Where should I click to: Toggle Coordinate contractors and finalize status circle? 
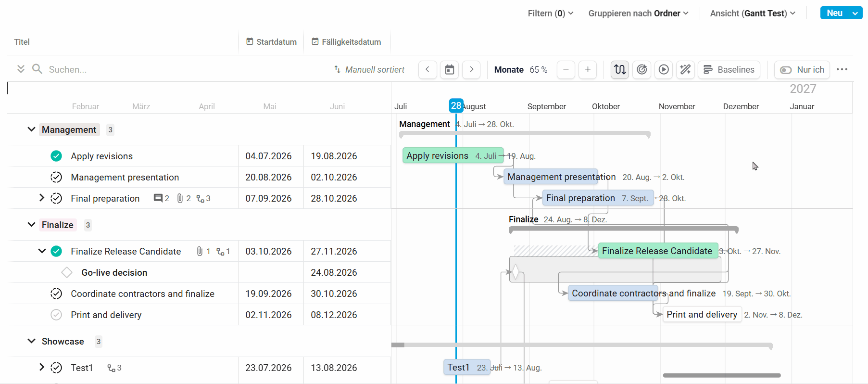(56, 294)
